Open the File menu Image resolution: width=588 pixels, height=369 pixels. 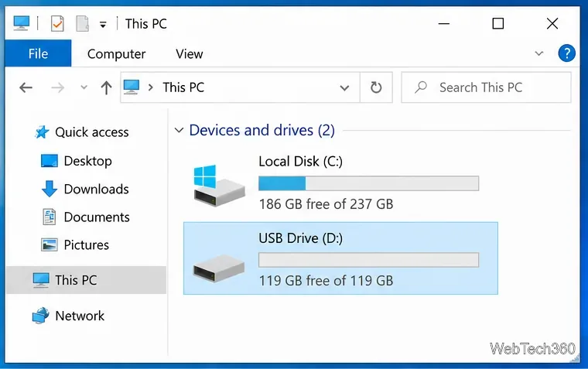(38, 53)
